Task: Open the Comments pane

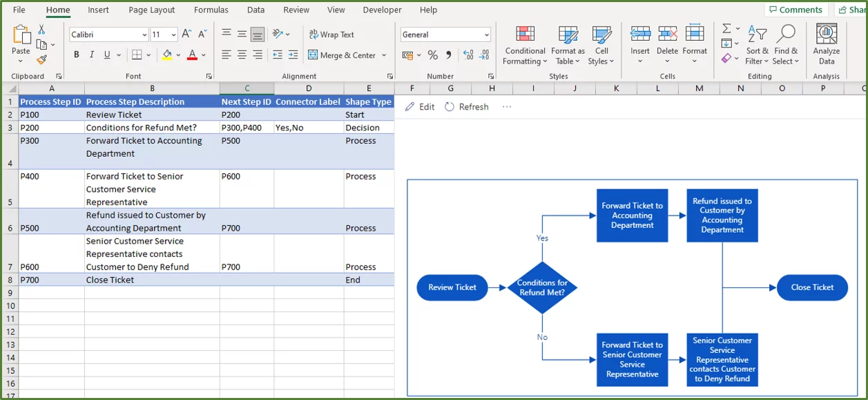Action: 795,10
